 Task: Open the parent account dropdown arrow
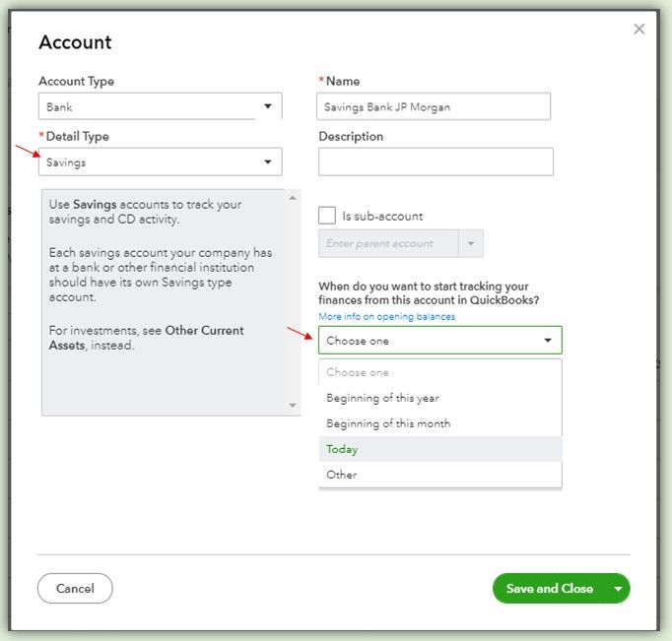point(471,243)
